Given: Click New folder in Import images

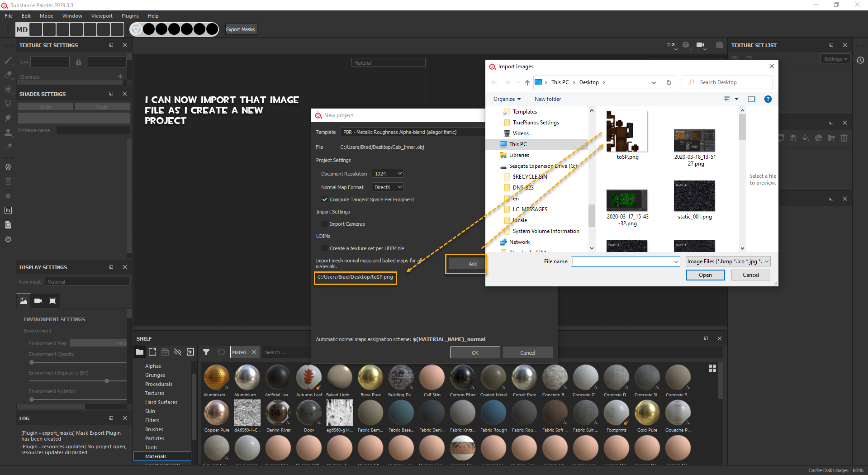Looking at the screenshot, I should 547,99.
